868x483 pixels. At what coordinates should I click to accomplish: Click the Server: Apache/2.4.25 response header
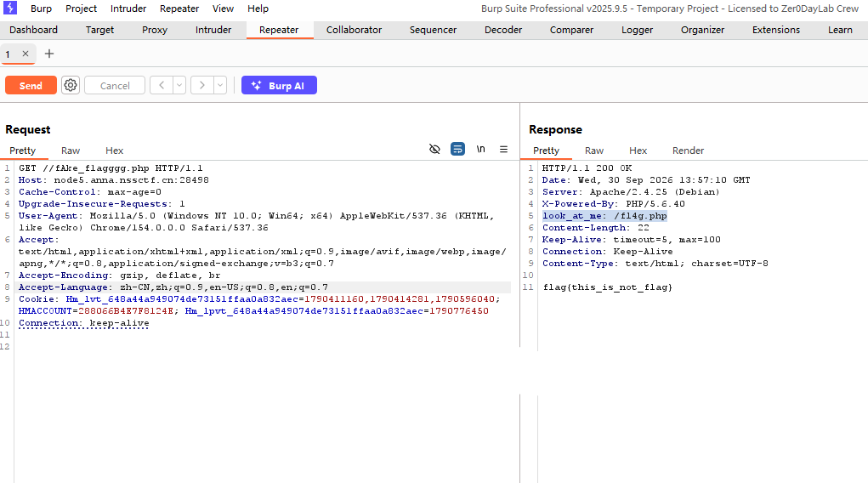click(631, 191)
